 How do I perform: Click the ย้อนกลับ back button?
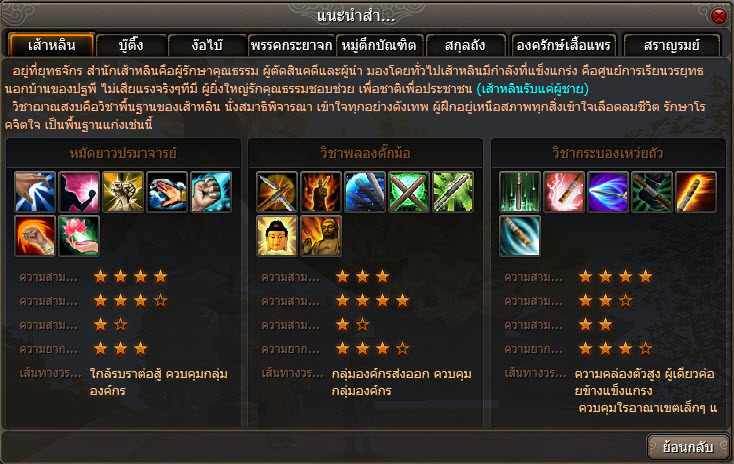tap(688, 447)
